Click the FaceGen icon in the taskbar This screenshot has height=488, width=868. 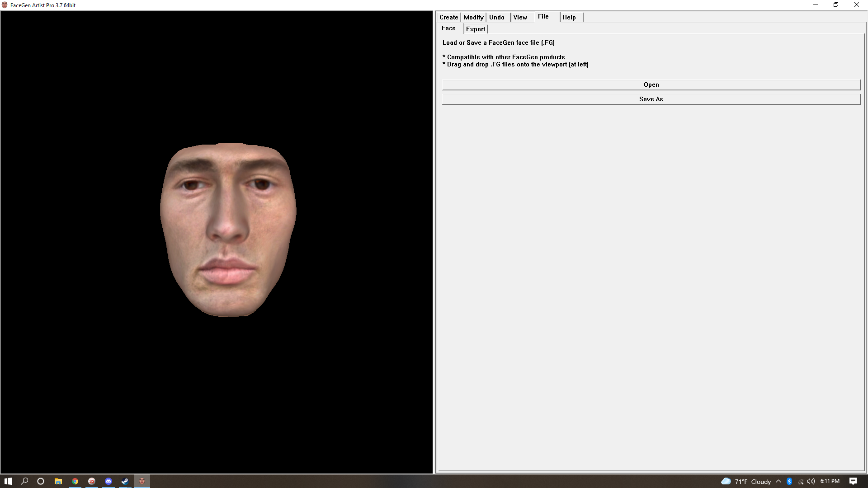pyautogui.click(x=142, y=481)
